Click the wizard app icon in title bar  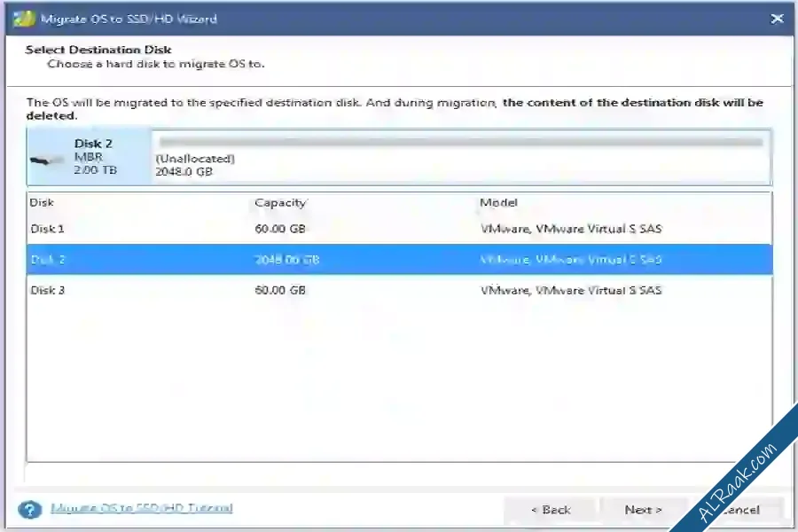[23, 19]
